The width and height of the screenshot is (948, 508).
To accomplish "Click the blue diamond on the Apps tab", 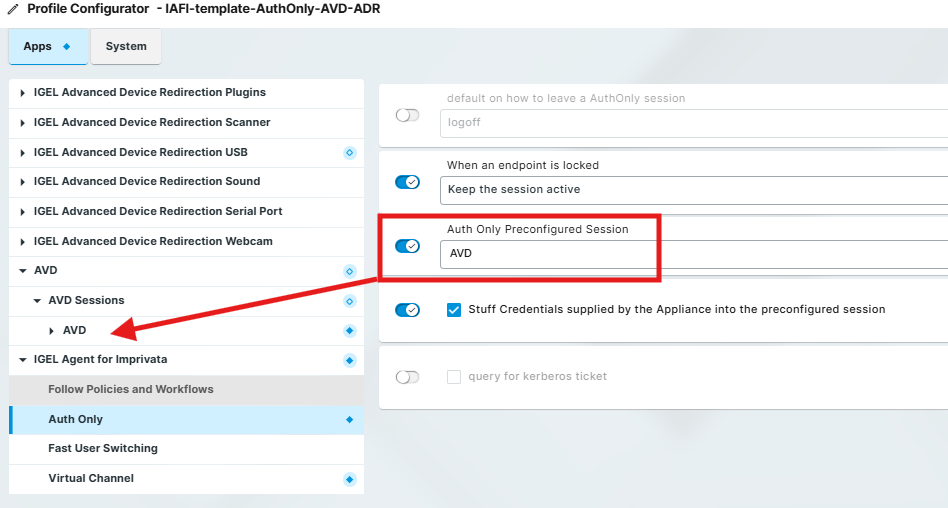I will (67, 47).
